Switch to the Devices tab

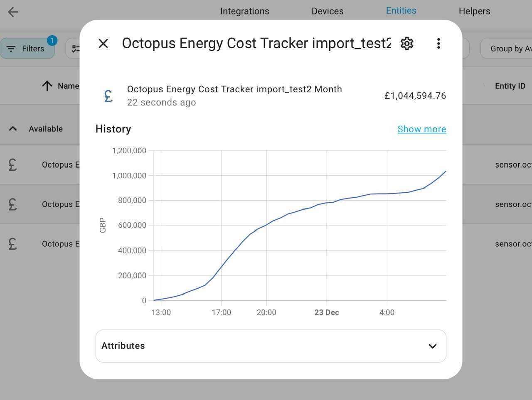[328, 11]
